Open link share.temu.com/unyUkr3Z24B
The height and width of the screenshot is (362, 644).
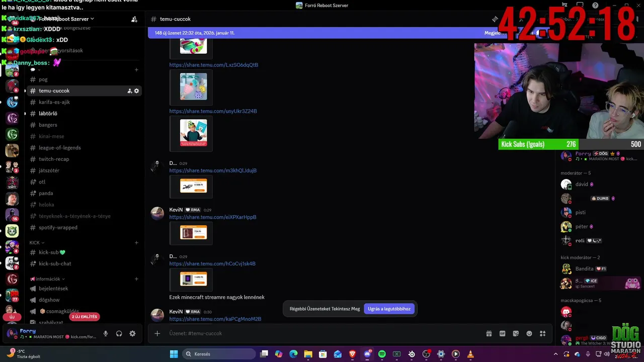tap(213, 111)
